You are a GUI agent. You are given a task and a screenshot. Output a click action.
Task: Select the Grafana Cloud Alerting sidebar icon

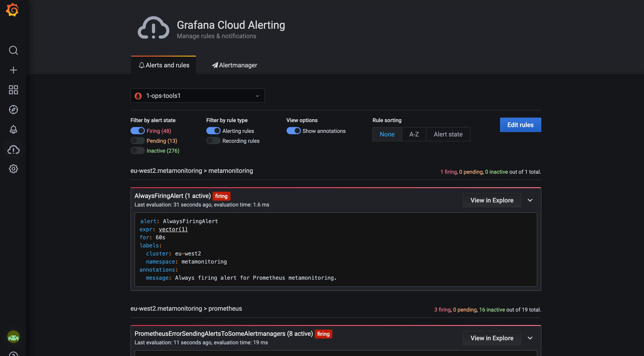point(13,149)
